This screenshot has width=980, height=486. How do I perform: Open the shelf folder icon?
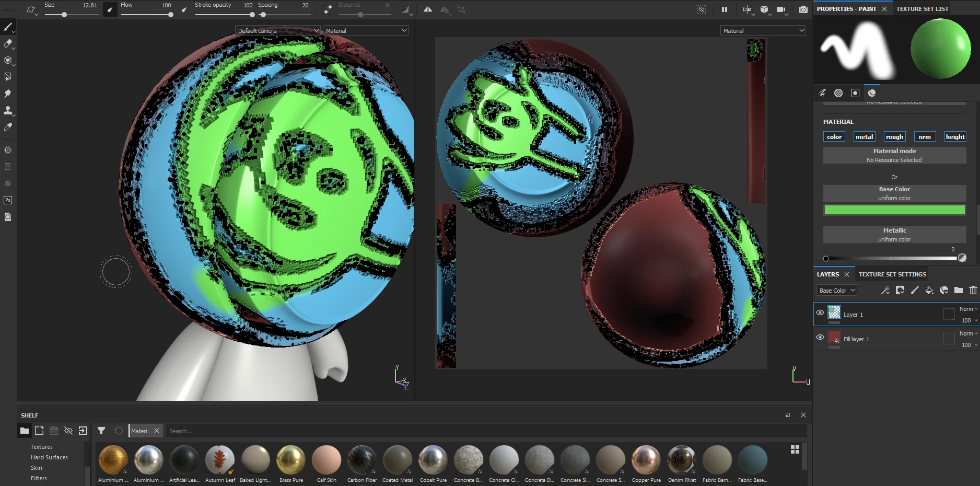coord(25,431)
